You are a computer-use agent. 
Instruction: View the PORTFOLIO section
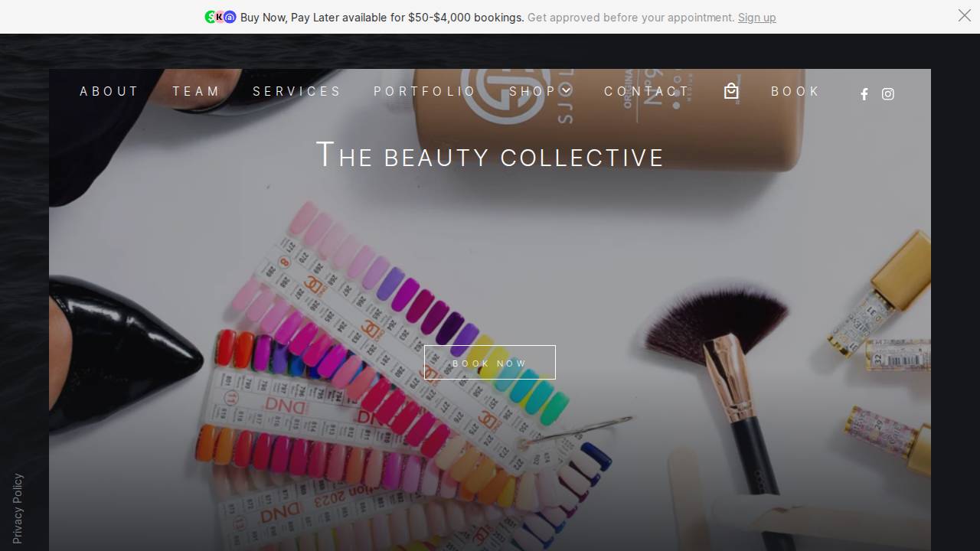425,91
